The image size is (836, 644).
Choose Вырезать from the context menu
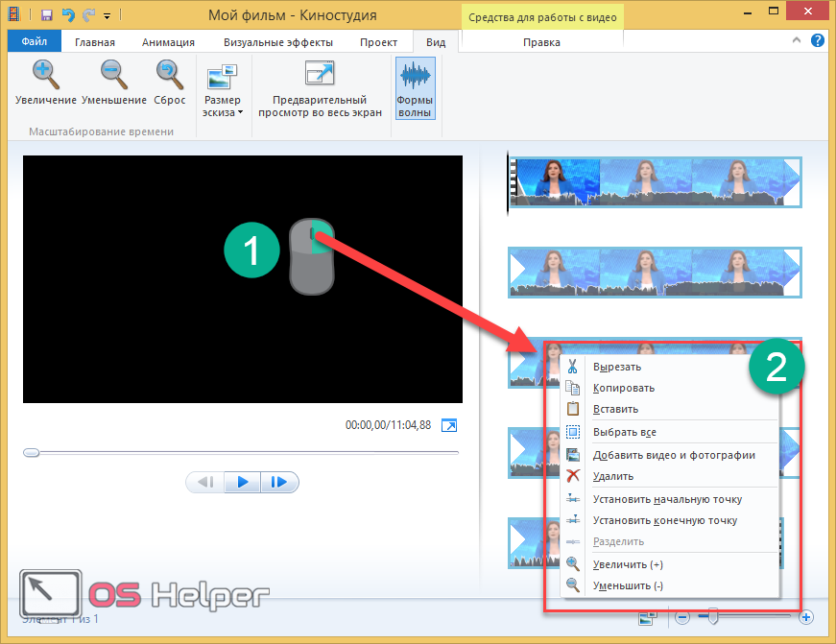[616, 366]
